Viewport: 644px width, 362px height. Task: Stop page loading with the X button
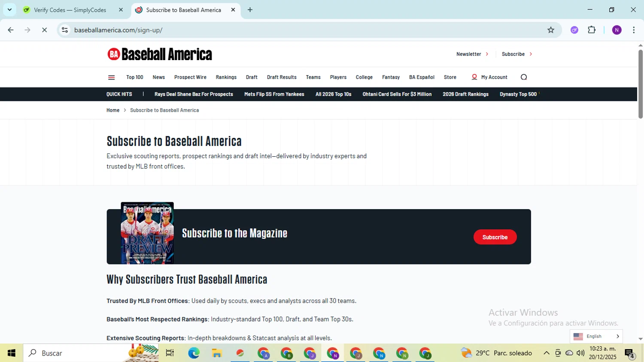coord(44,30)
